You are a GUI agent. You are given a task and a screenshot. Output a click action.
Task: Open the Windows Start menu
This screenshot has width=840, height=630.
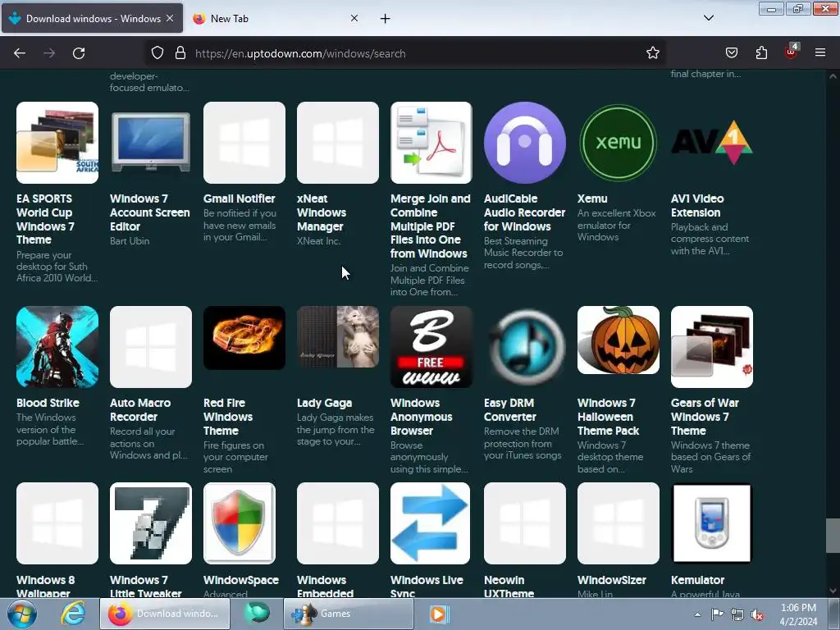pos(22,614)
